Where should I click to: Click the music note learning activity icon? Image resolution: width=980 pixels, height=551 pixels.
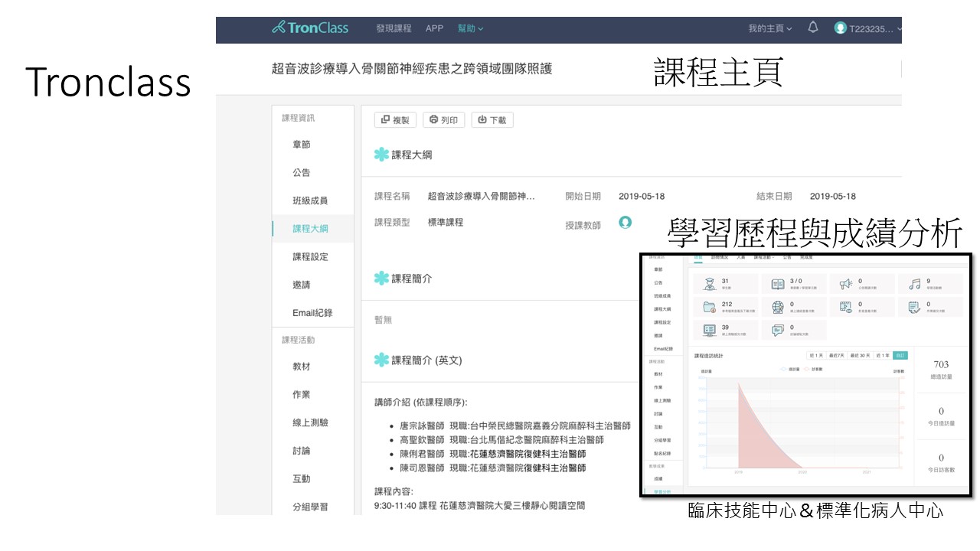914,284
